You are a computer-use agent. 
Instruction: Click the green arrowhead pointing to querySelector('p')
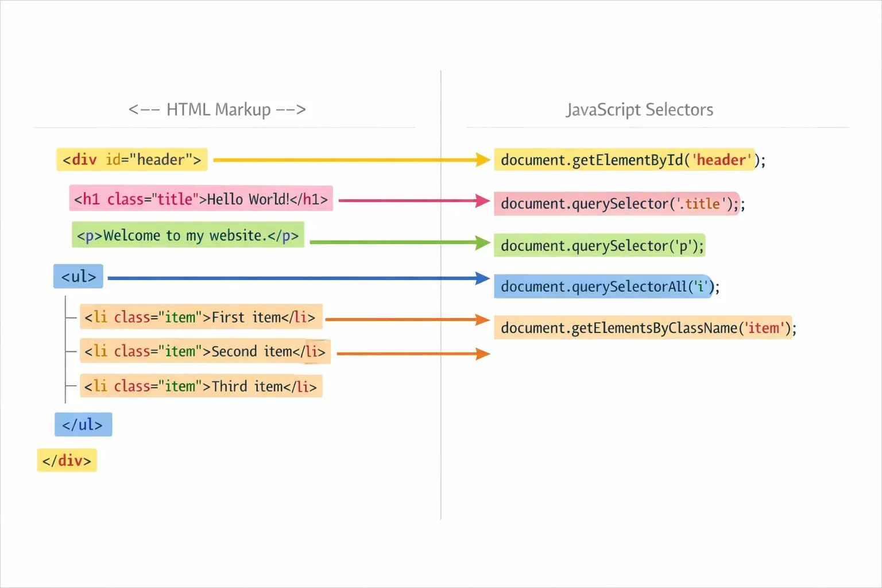click(482, 242)
